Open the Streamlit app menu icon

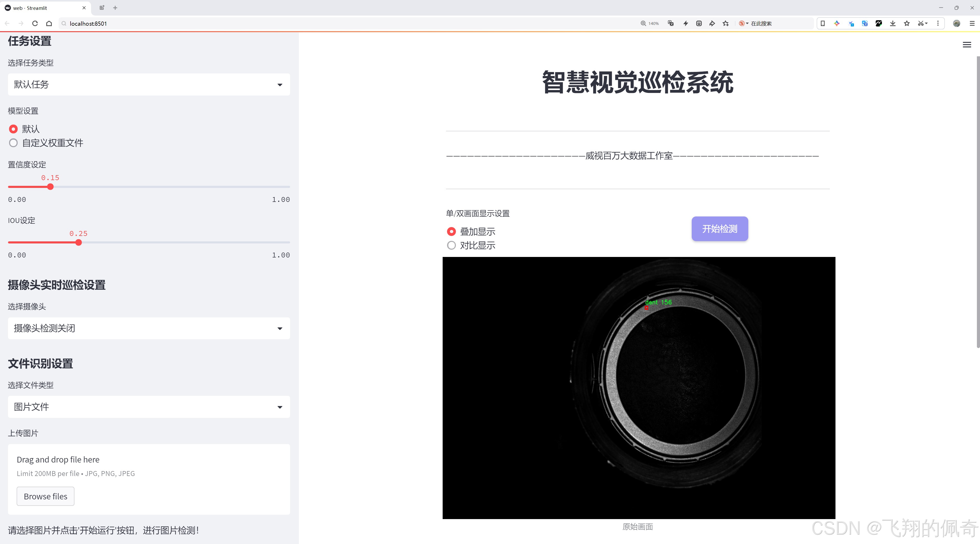pos(967,44)
